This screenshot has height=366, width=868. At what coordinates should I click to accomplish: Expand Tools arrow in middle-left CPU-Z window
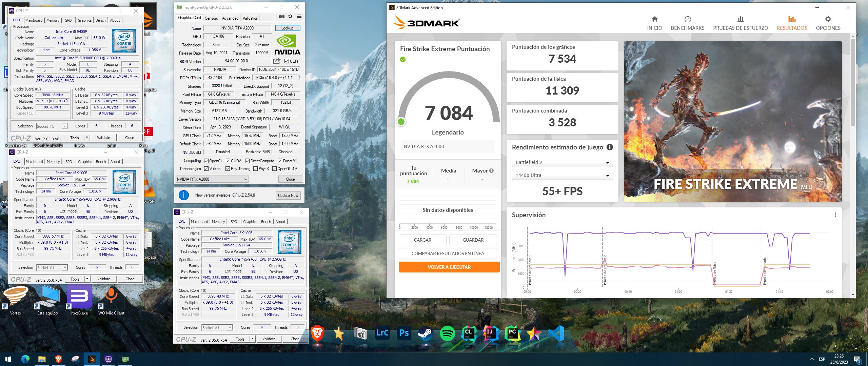click(87, 279)
